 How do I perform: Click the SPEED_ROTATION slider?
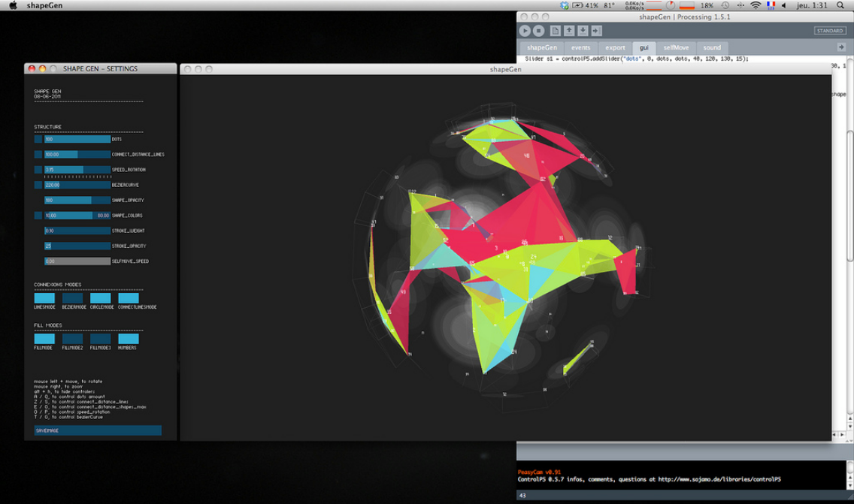(x=77, y=170)
